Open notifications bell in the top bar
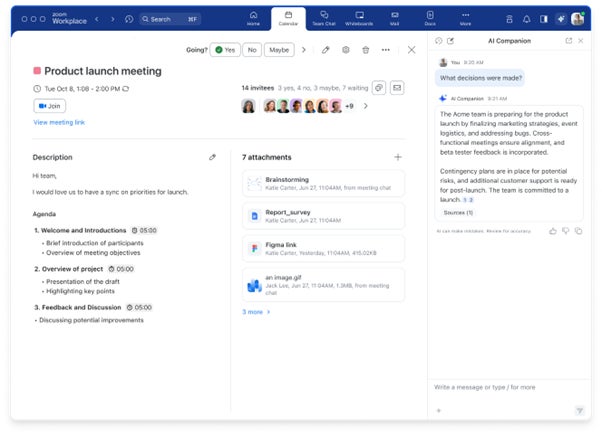This screenshot has width=602, height=436. [527, 18]
